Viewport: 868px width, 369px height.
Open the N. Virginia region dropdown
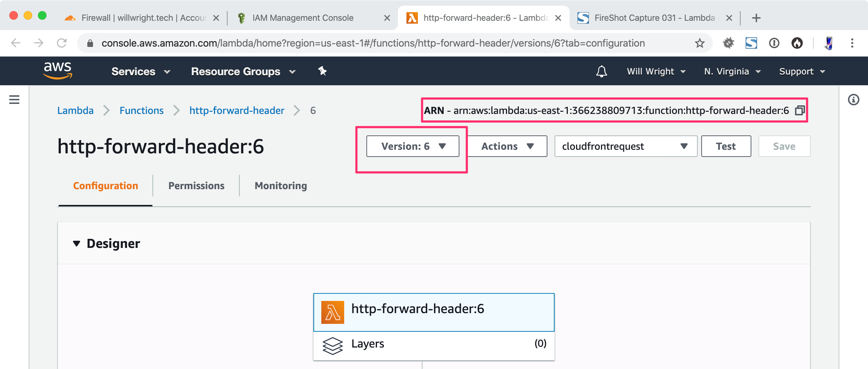click(x=732, y=71)
